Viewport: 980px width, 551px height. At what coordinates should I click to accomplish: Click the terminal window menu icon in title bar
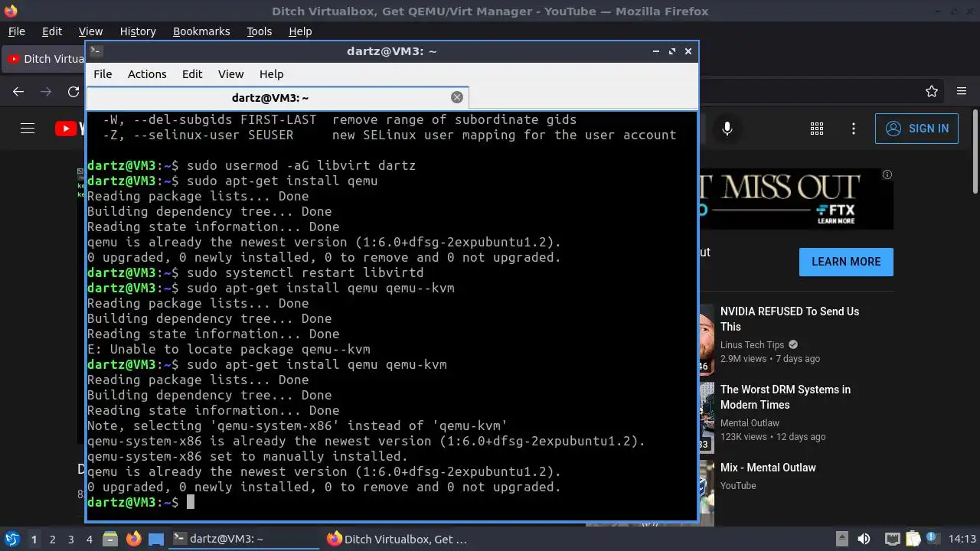(96, 51)
